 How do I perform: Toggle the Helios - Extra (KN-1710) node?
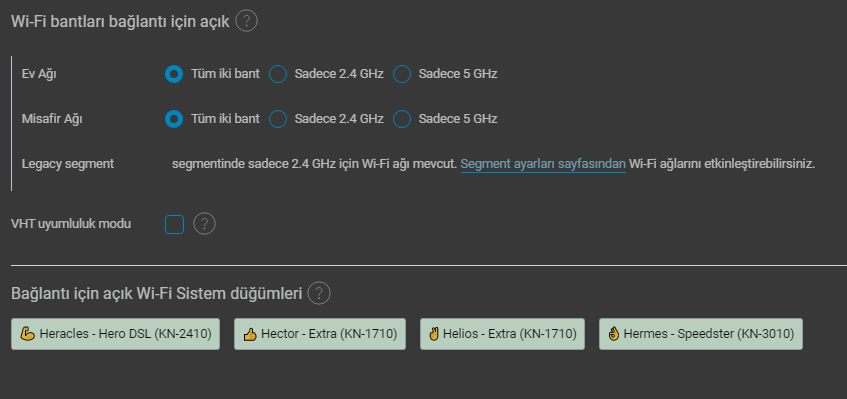(x=502, y=334)
